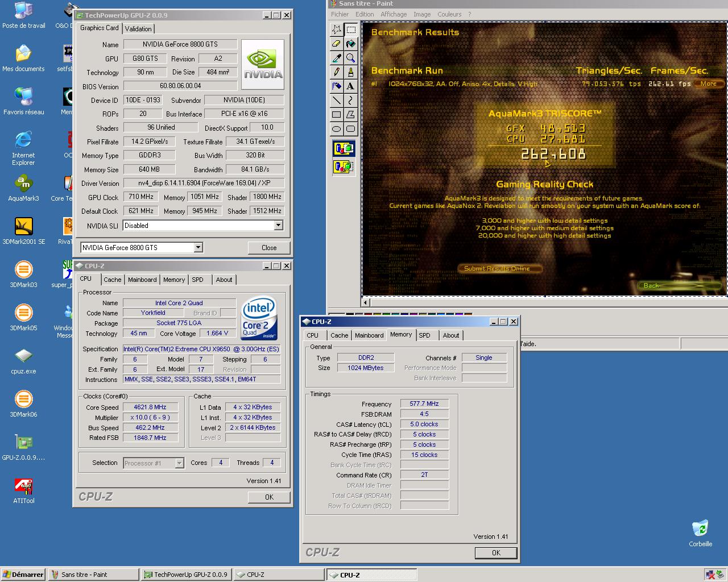
Task: Click the Bus Speed value 462.2 MHz
Action: (x=150, y=427)
